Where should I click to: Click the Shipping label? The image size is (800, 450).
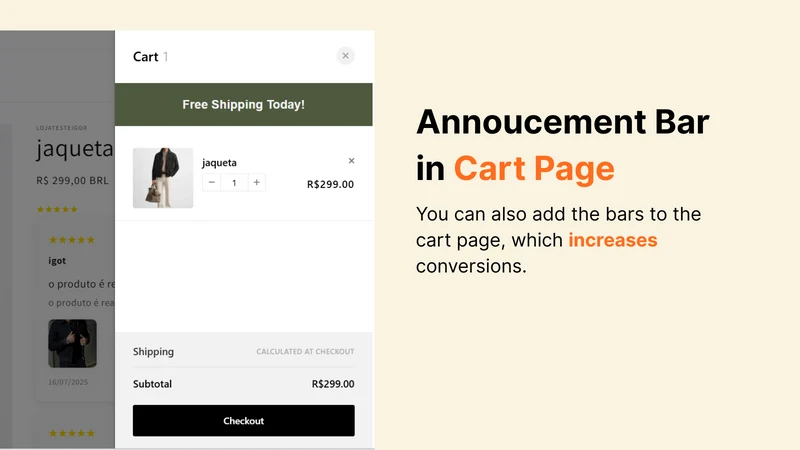coord(153,352)
